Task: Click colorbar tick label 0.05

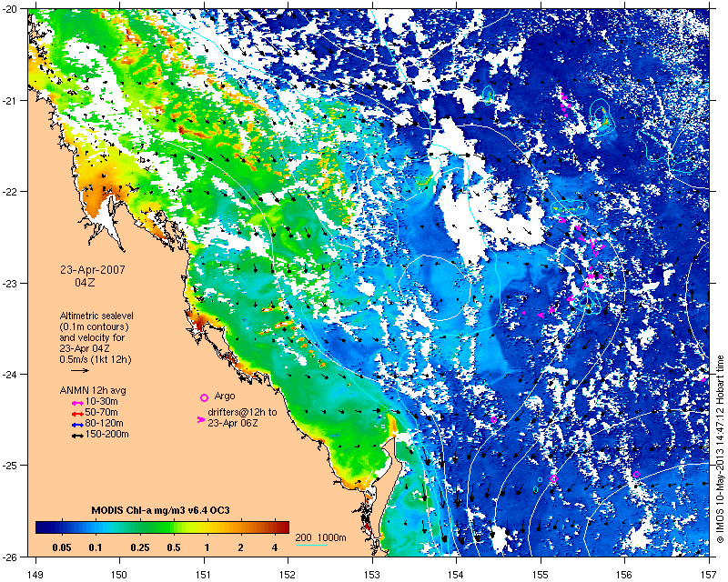Action: point(62,547)
